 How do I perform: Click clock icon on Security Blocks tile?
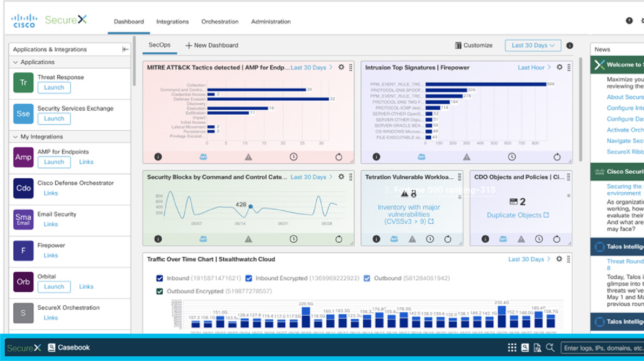click(293, 239)
